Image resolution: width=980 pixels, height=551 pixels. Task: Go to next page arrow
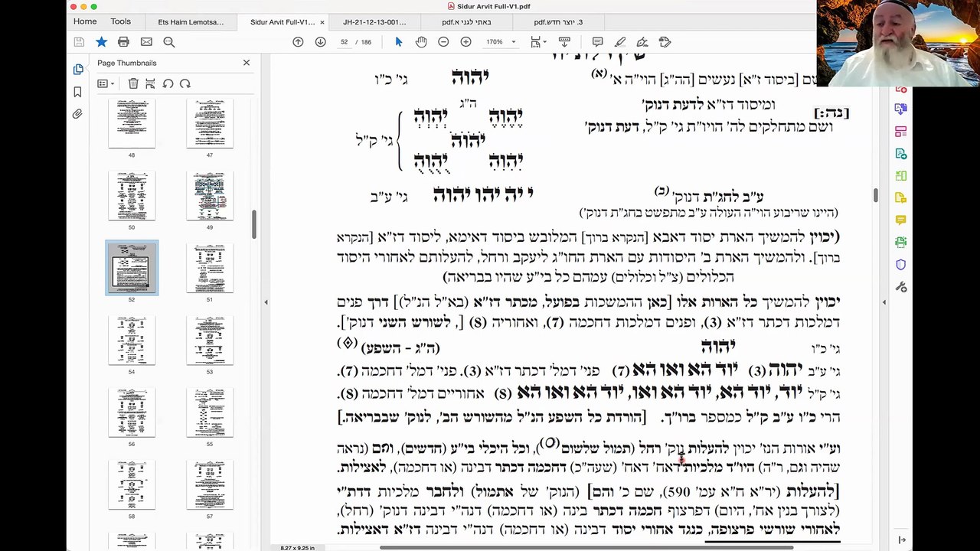(320, 42)
